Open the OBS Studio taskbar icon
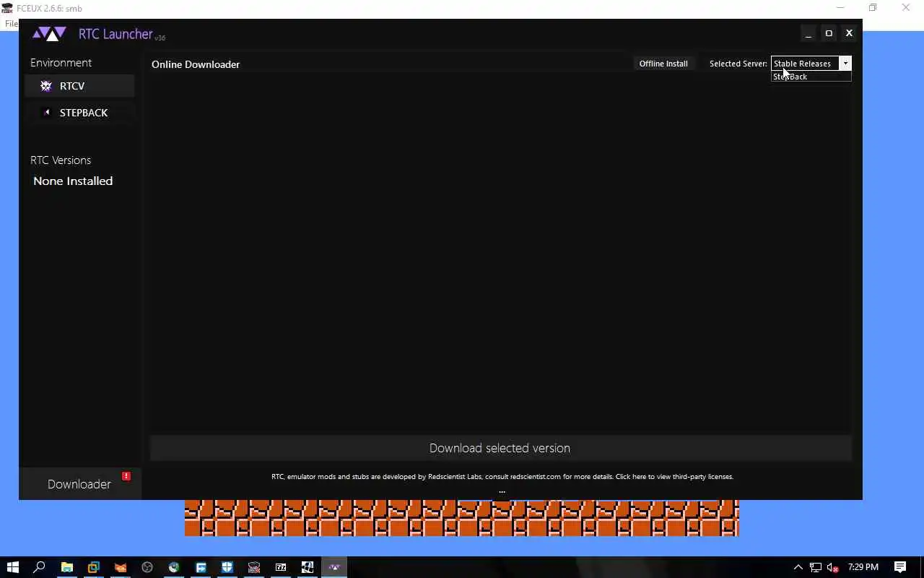 point(147,567)
